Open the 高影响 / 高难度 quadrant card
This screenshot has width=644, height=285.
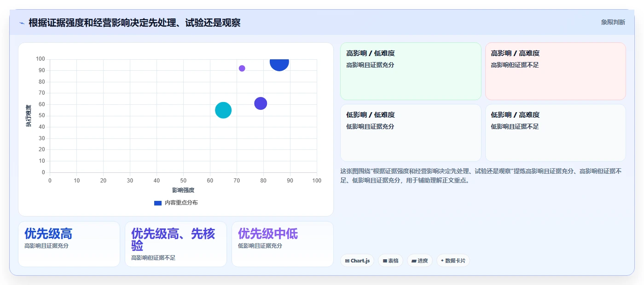pyautogui.click(x=556, y=71)
